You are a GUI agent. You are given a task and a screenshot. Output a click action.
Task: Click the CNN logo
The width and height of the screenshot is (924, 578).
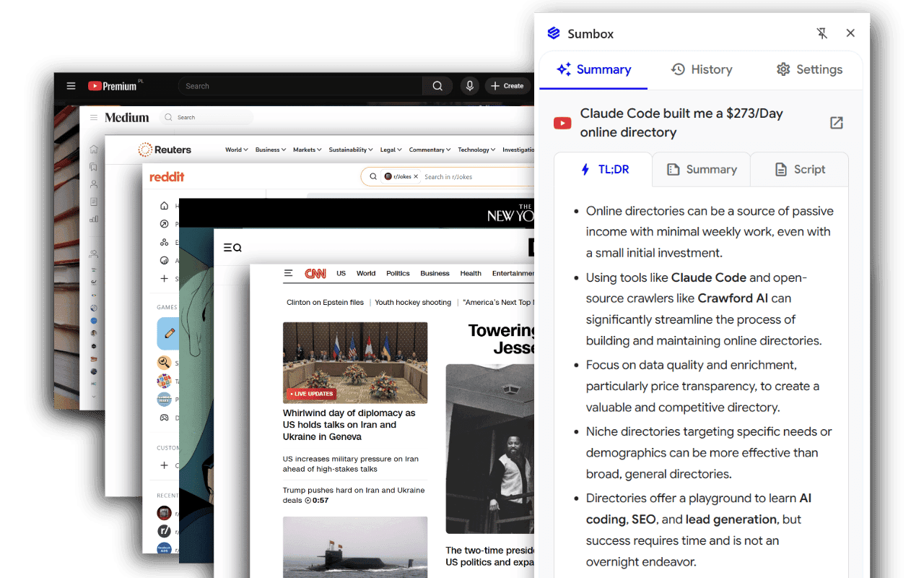click(315, 273)
